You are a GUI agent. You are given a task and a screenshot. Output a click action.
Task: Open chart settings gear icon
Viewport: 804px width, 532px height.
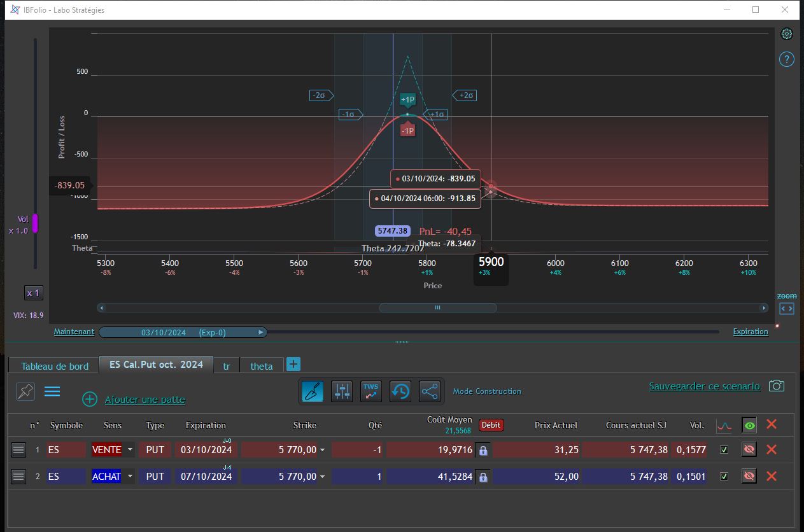(787, 34)
